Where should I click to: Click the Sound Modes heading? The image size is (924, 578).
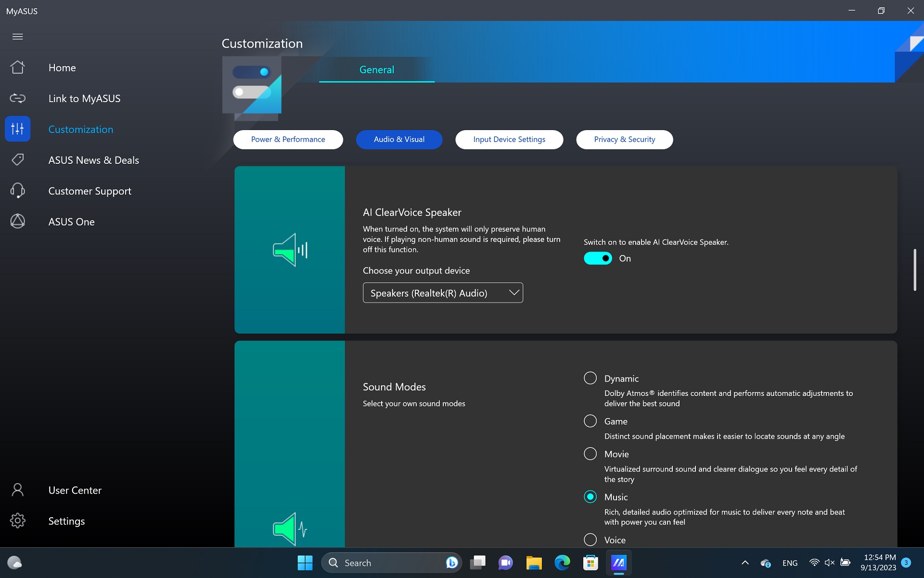coord(394,387)
